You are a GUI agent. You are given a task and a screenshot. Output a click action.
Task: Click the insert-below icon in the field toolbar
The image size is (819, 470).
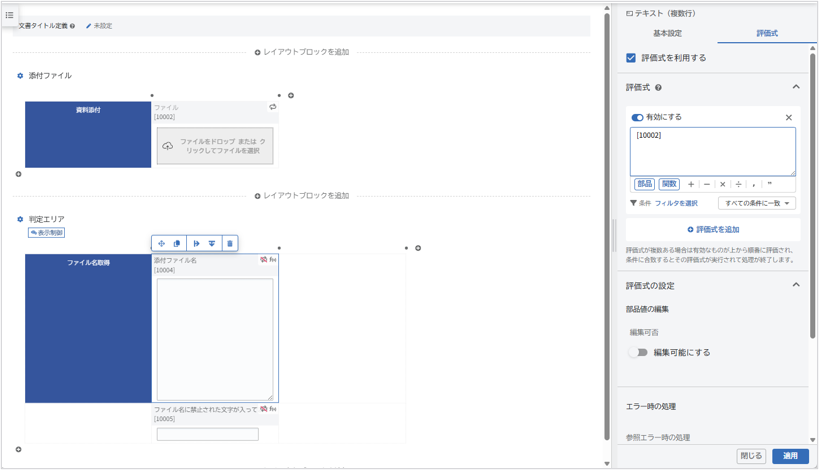coord(212,243)
